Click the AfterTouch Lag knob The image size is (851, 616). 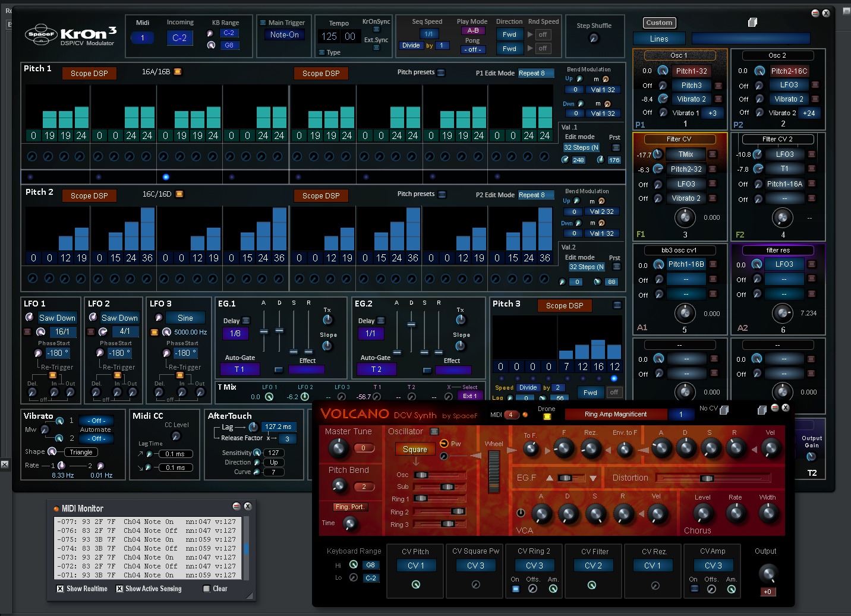pos(253,427)
